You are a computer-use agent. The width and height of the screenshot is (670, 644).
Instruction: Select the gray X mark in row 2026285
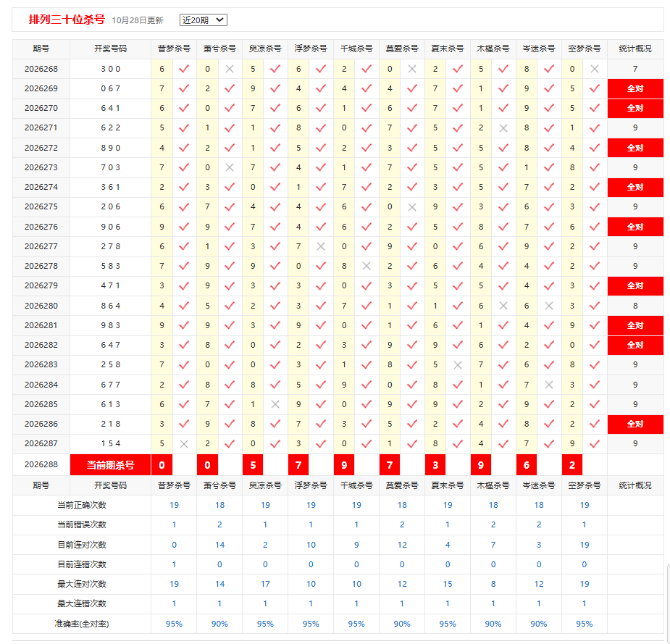tap(275, 404)
